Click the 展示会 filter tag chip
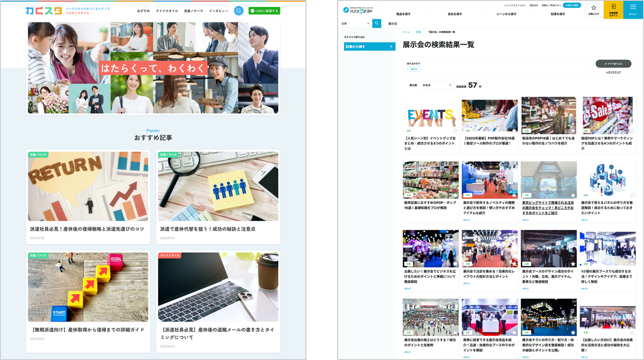The height and width of the screenshot is (360, 644). pos(414,69)
